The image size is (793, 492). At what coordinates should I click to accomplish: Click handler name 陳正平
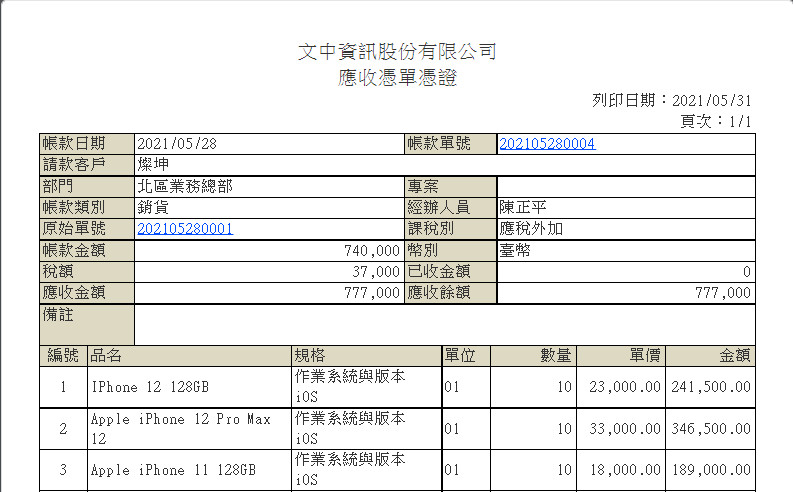[x=523, y=207]
